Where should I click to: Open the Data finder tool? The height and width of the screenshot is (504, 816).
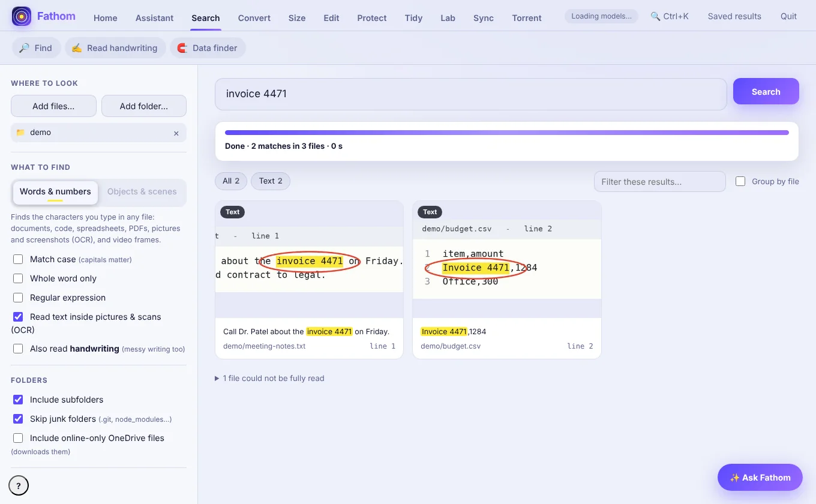click(x=208, y=48)
